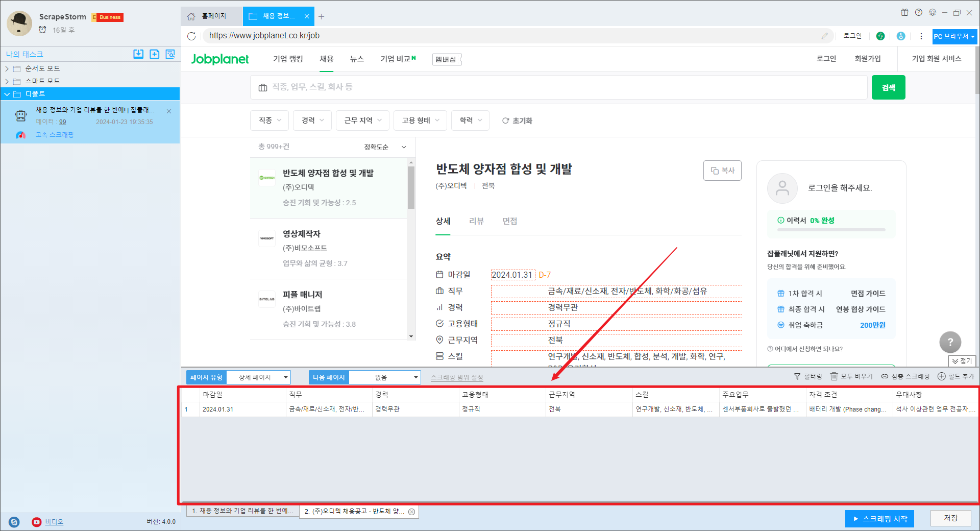Switch to the 리뷰 tab
This screenshot has width=980, height=531.
[x=476, y=221]
